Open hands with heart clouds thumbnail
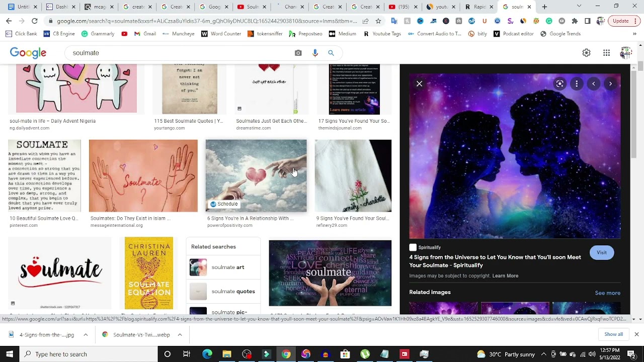 pos(256,176)
